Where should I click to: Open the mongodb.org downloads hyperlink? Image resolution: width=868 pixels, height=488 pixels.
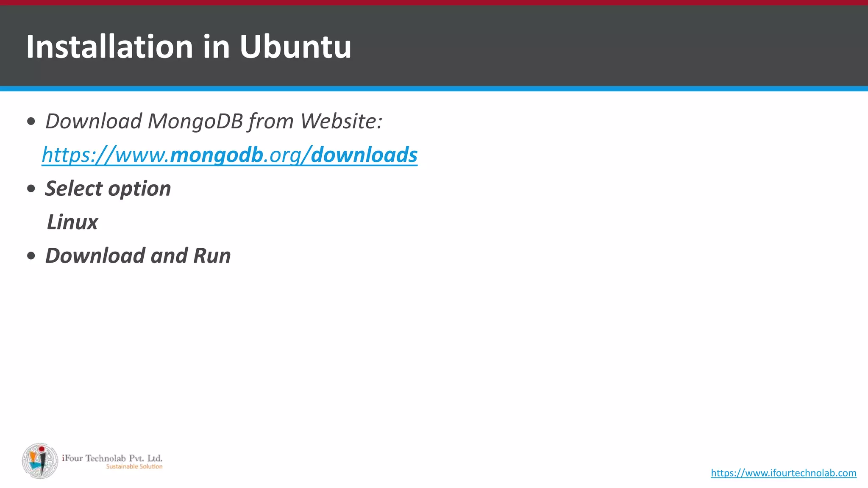(x=230, y=155)
